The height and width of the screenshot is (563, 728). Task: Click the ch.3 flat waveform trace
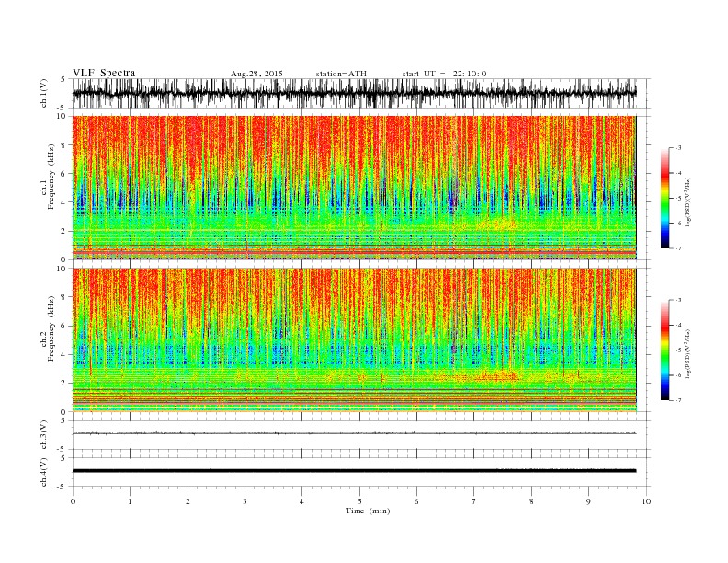[354, 433]
